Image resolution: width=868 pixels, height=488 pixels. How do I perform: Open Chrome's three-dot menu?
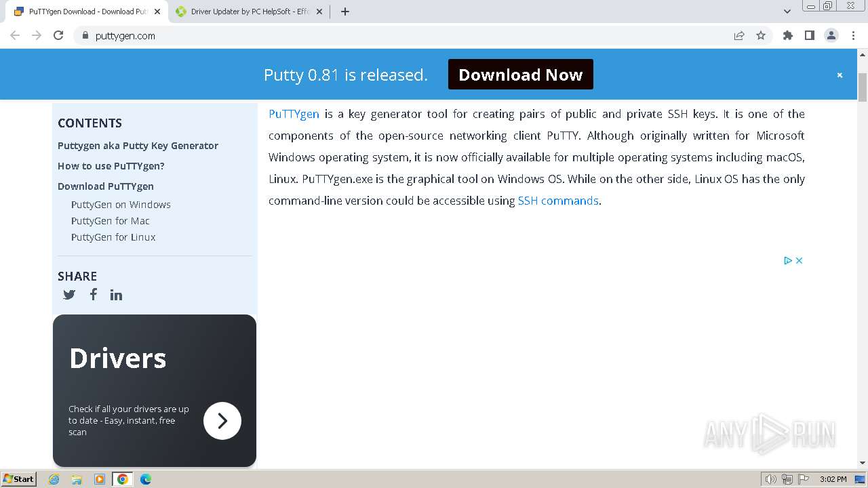click(853, 35)
